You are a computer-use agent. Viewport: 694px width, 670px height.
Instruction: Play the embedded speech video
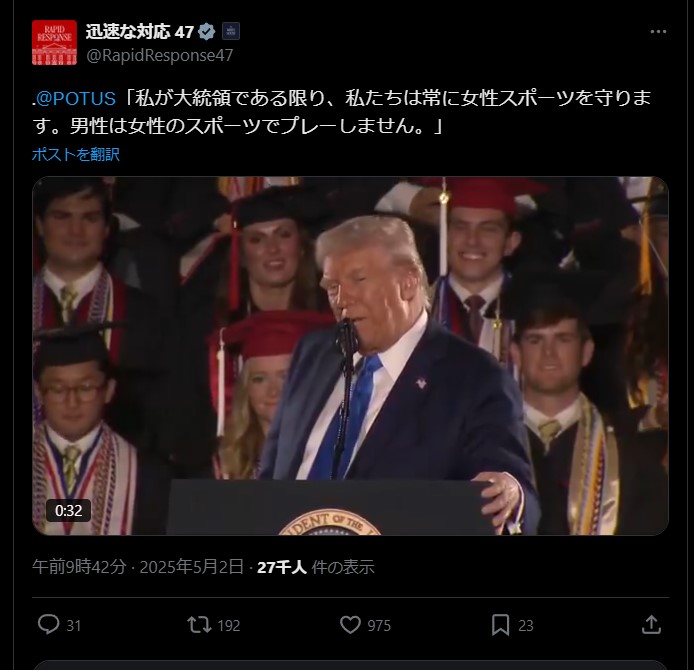(x=351, y=356)
